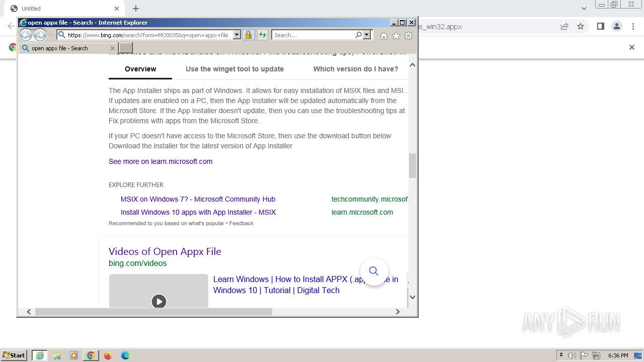Open 'Videos of Open Appx File' heading
644x362 pixels.
coord(165,251)
